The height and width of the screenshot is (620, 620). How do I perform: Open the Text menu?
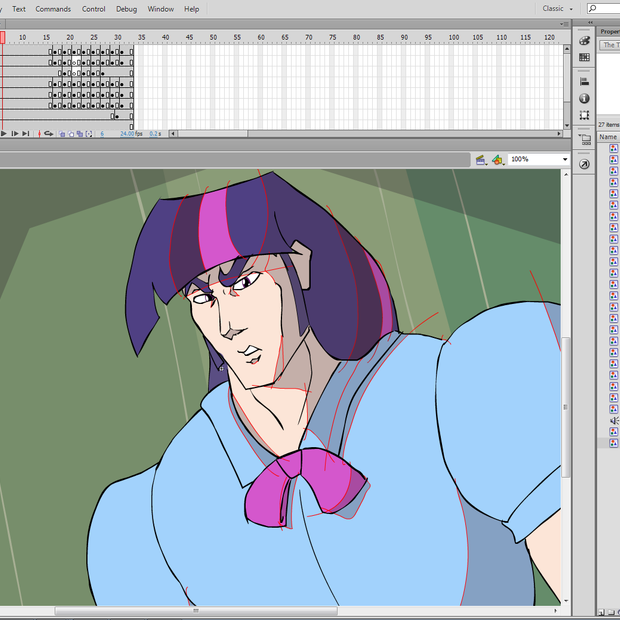(x=19, y=9)
